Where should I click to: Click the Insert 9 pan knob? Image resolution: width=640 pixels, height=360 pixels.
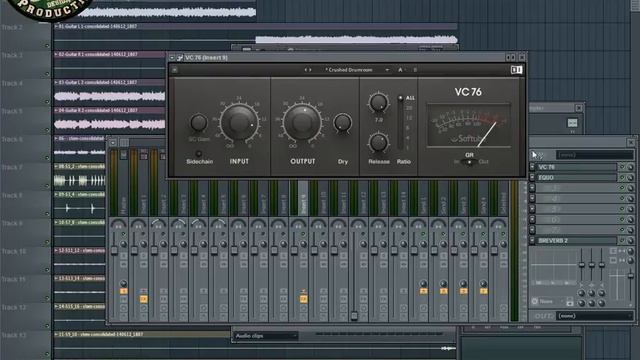click(x=298, y=224)
